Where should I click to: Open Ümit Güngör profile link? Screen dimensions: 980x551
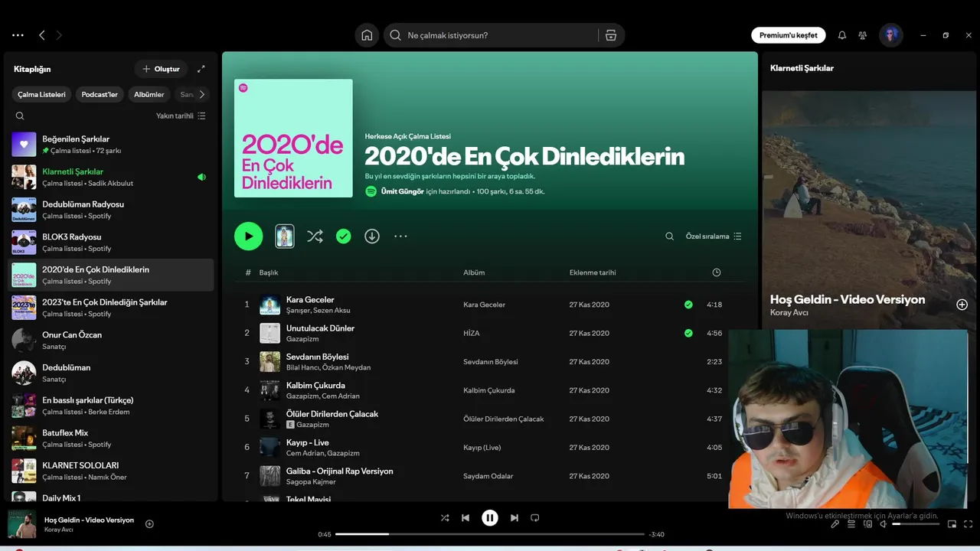coord(402,191)
